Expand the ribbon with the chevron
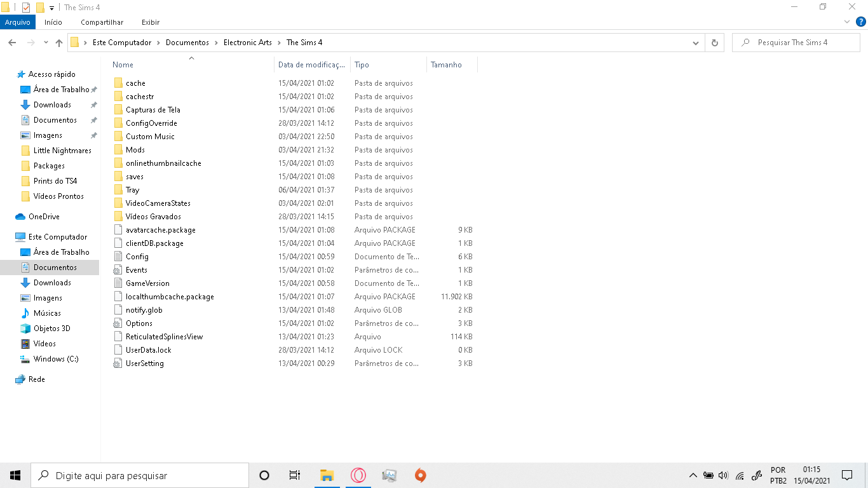The height and width of the screenshot is (488, 868). click(847, 22)
